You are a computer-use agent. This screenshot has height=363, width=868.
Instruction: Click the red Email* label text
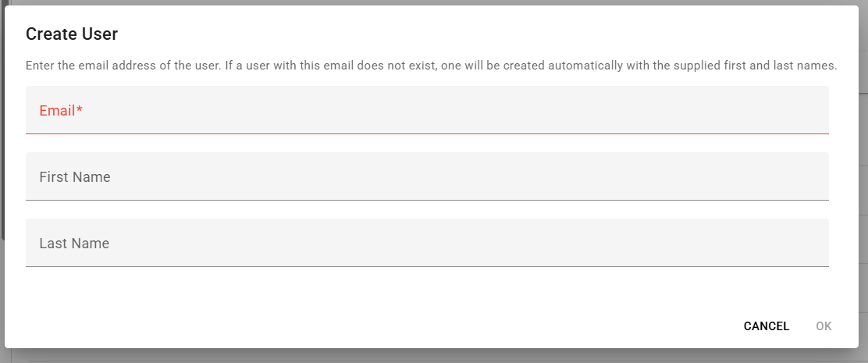tap(61, 111)
